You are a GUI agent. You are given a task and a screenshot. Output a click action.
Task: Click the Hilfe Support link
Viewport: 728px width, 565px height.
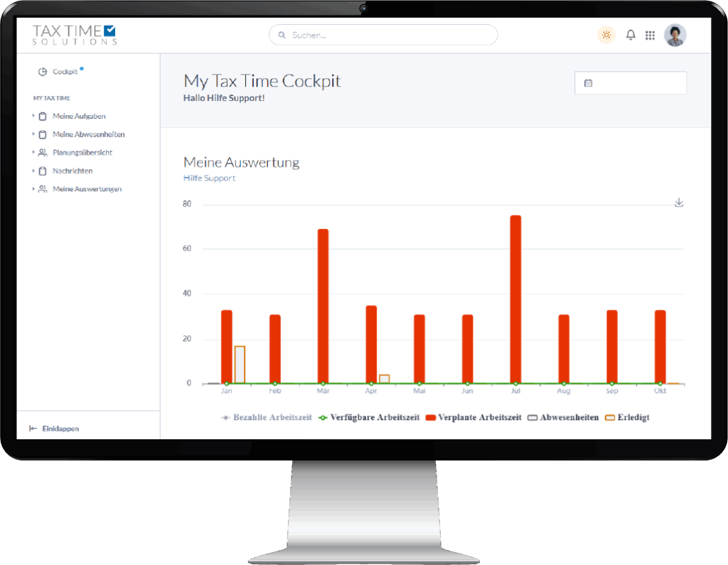[209, 178]
